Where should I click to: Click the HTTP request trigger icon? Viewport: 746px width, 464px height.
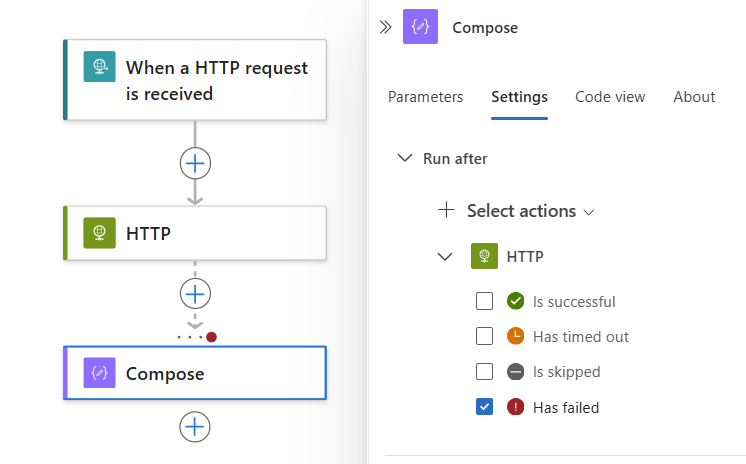click(99, 68)
